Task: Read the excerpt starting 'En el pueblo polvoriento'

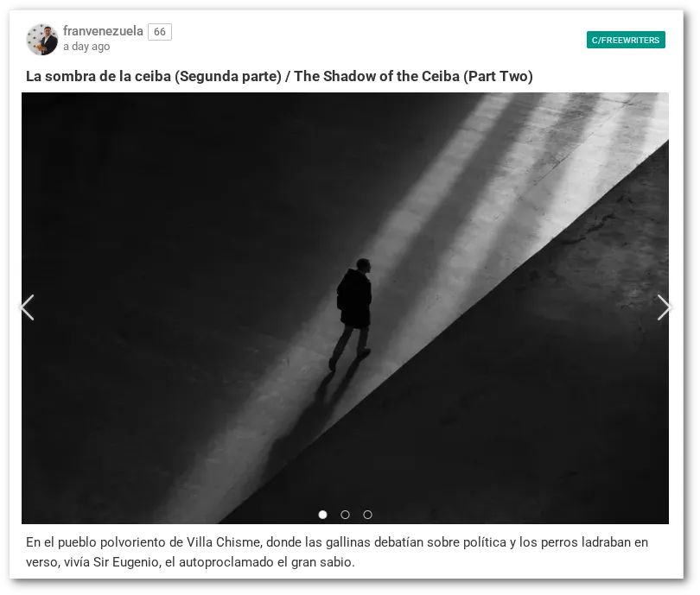Action: point(337,552)
